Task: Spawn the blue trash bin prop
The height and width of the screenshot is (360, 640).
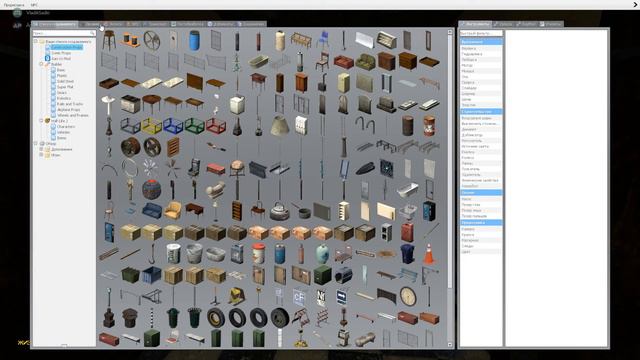Action: pos(407,253)
